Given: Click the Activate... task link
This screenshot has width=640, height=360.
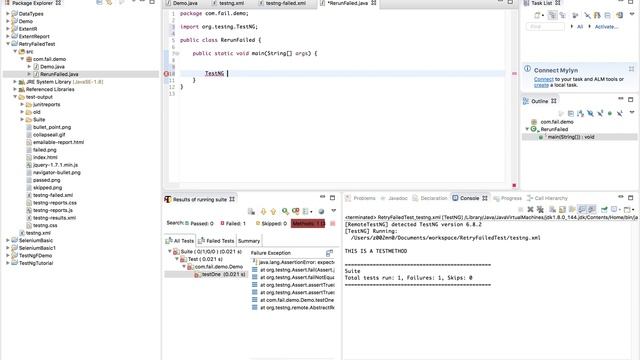Looking at the screenshot, I should tap(607, 27).
